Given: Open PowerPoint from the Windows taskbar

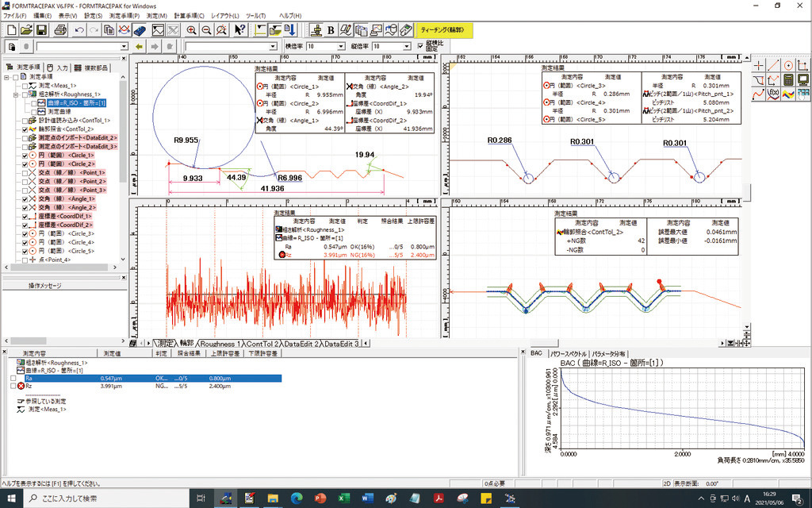Looking at the screenshot, I should coord(320,498).
